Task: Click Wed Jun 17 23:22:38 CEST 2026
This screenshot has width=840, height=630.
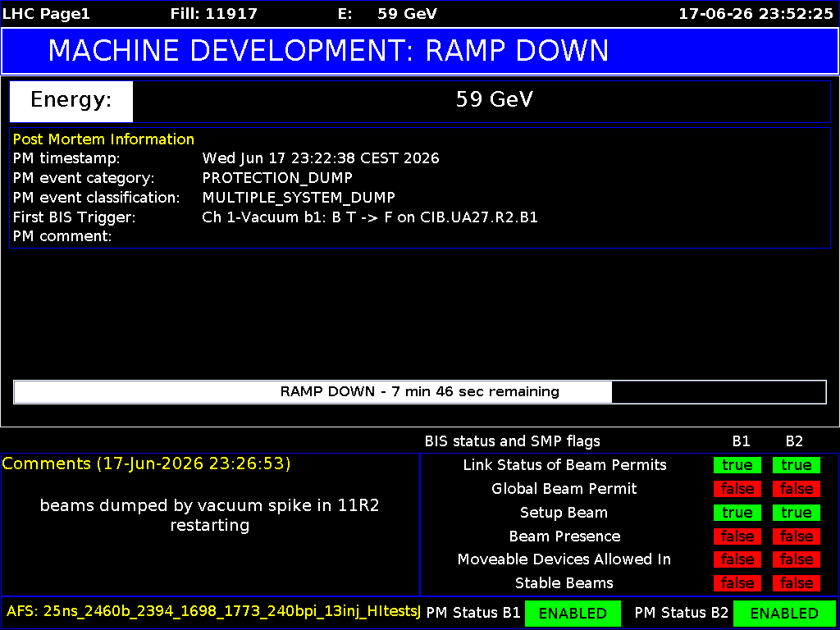Action: coord(321,159)
